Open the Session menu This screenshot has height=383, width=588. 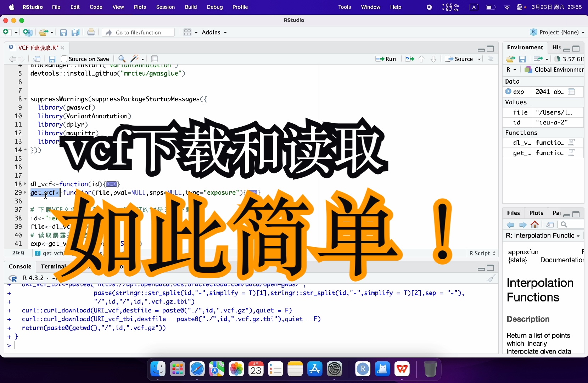pyautogui.click(x=166, y=7)
